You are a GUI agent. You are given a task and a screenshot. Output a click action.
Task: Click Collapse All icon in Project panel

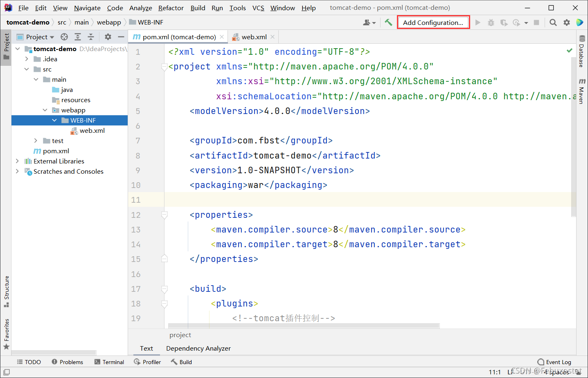click(x=91, y=37)
